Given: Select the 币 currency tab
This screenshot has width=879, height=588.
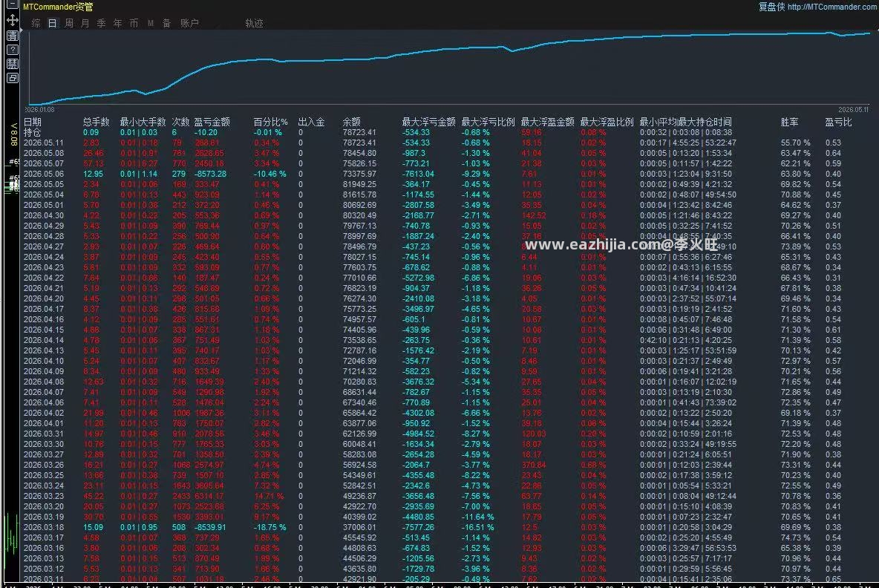Looking at the screenshot, I should pyautogui.click(x=134, y=23).
